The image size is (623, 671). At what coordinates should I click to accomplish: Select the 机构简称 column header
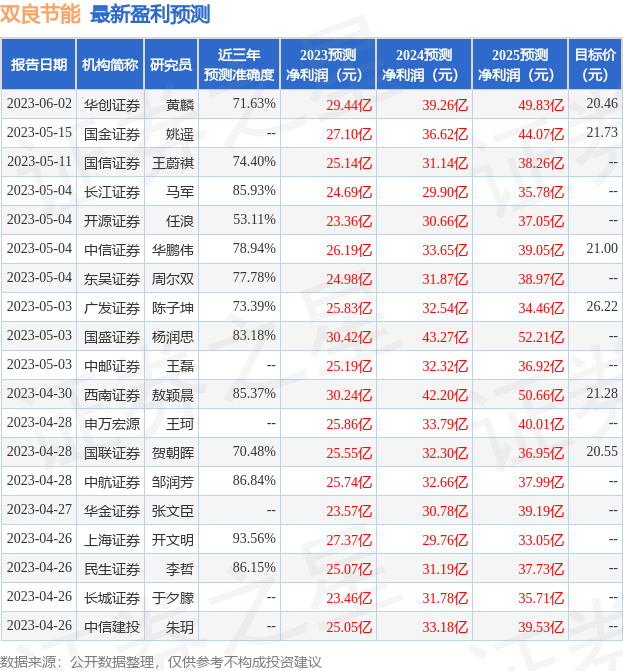click(x=110, y=65)
